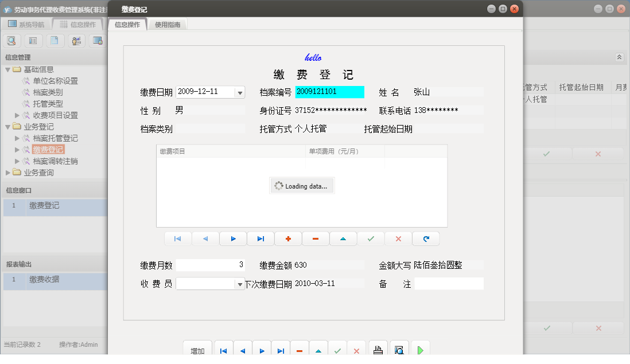This screenshot has width=630, height=364.
Task: Confirm changes with the green check icon
Action: pos(371,238)
